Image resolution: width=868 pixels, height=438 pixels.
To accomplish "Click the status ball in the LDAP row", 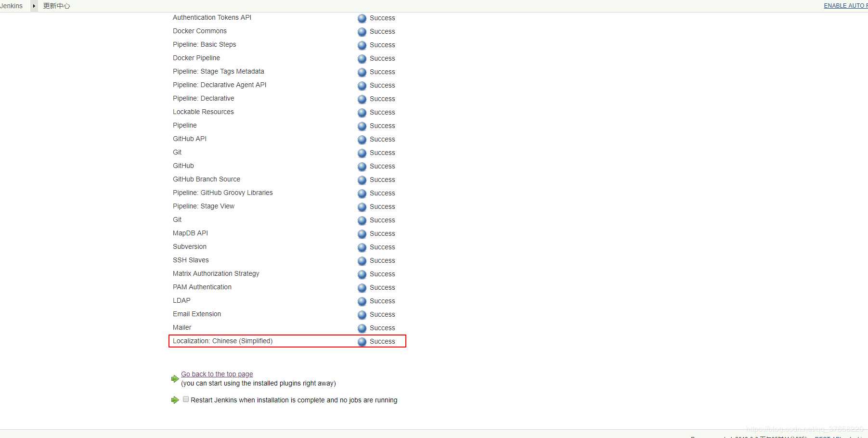I will [362, 301].
